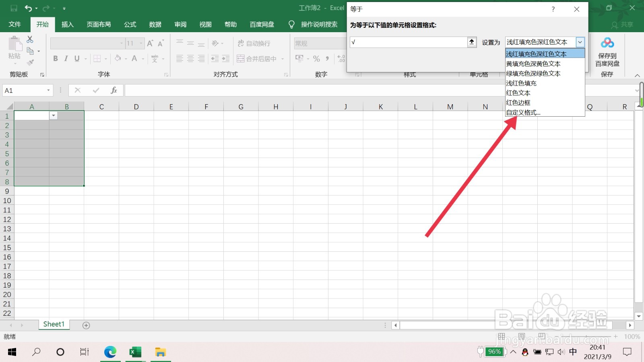Viewport: 644px width, 362px height.
Task: Toggle Underline formatting
Action: tap(77, 59)
